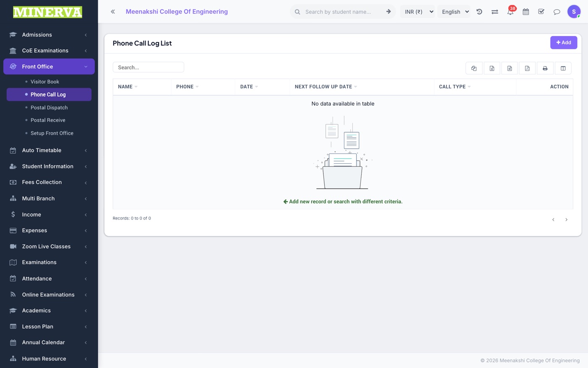The image size is (588, 368).
Task: Export the call log to CSV
Action: pyautogui.click(x=509, y=68)
